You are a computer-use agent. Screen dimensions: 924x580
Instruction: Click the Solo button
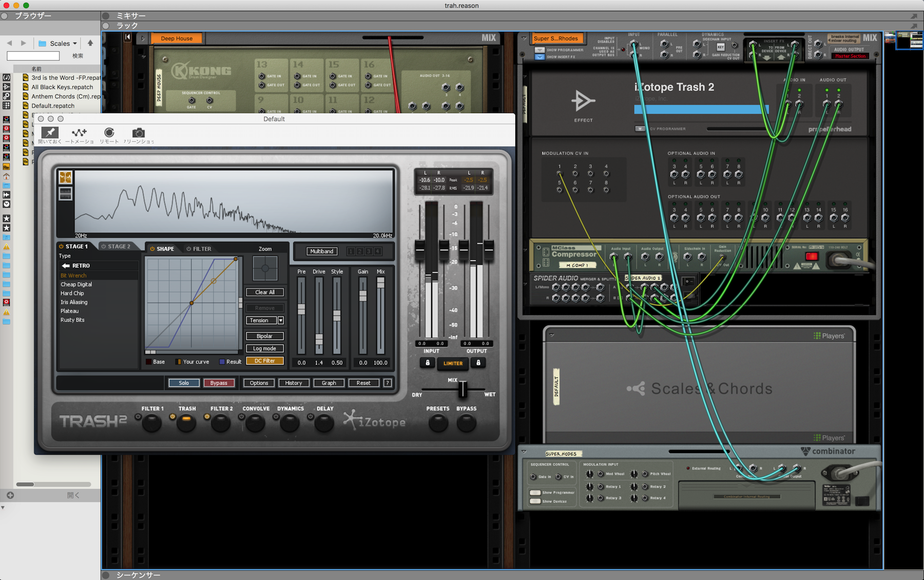pyautogui.click(x=184, y=383)
